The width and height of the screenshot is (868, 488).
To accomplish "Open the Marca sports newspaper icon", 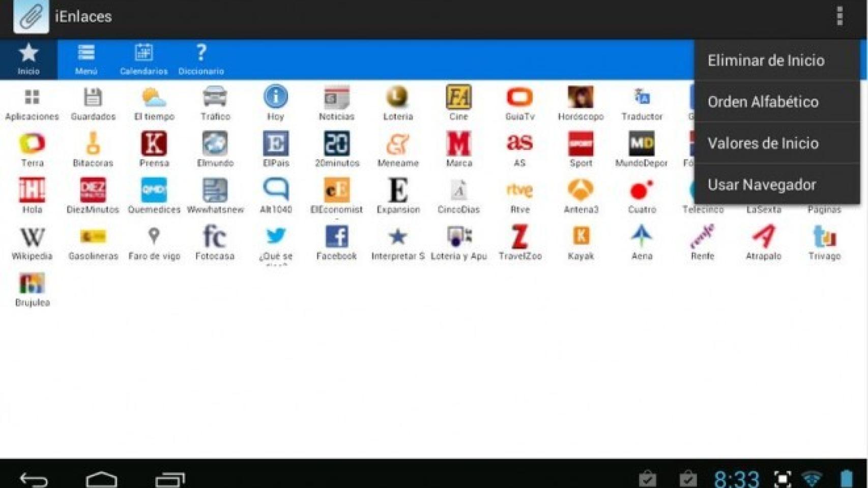I will [459, 144].
